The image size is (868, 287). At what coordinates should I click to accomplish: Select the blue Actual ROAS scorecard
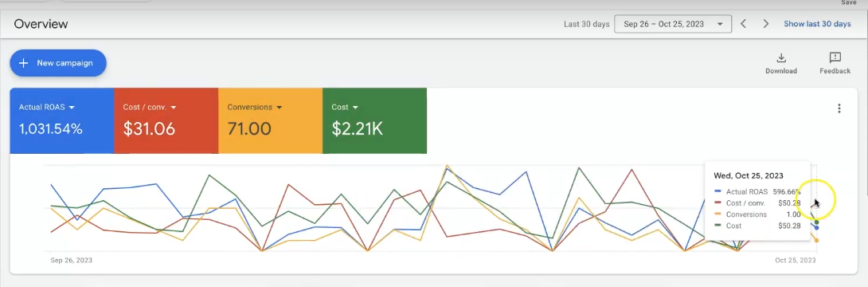click(62, 120)
